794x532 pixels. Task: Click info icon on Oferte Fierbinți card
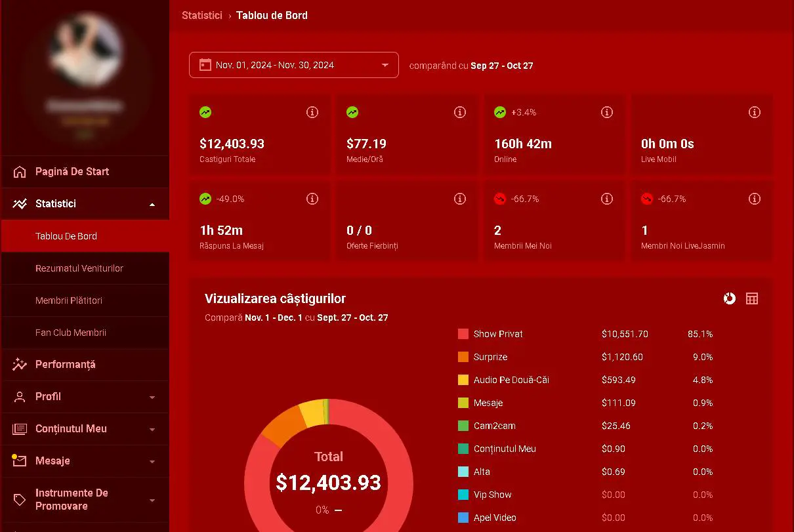[460, 199]
